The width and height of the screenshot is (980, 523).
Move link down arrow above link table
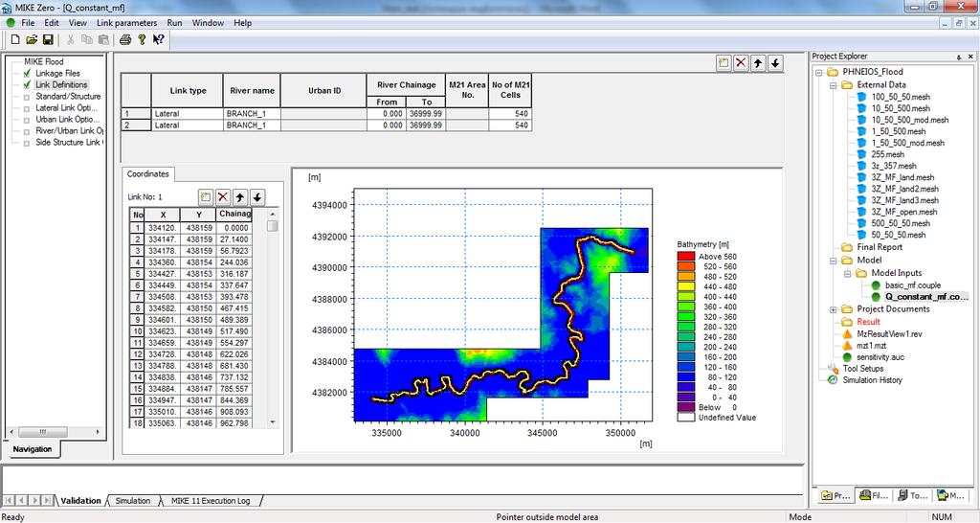[775, 62]
